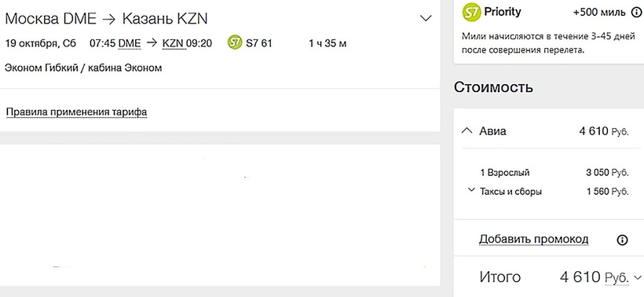Collapse the Авиа cost section
This screenshot has height=297, width=644.
467,131
